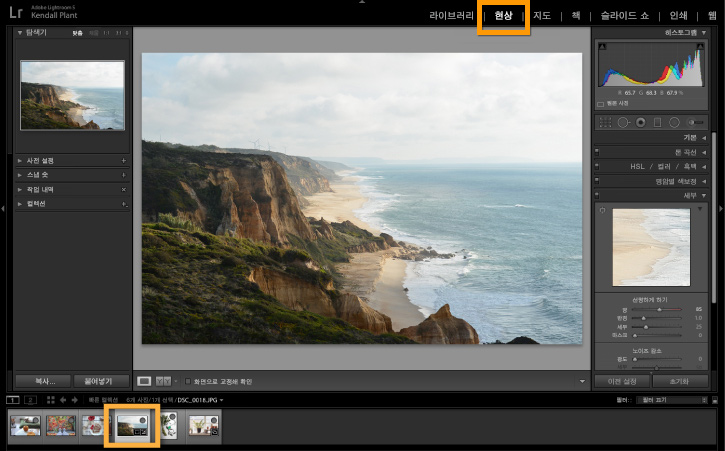The image size is (725, 451).
Task: Select the Red Eye Correction tool
Action: (640, 123)
